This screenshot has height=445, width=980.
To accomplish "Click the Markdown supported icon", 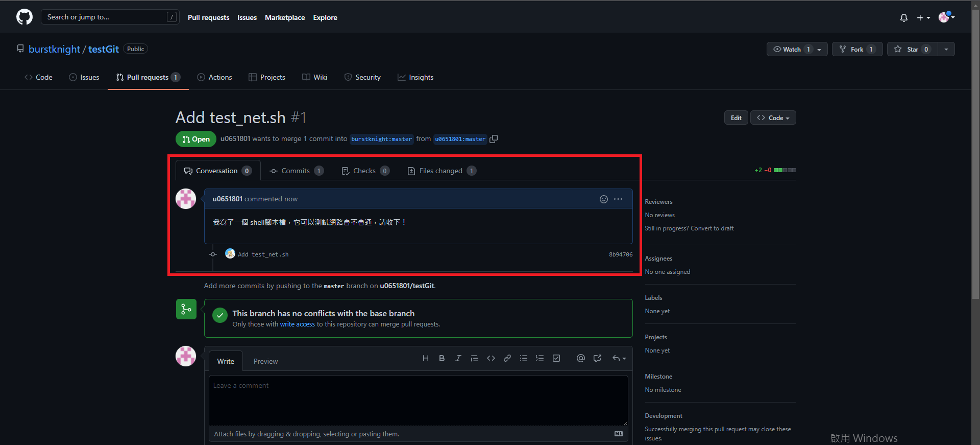I will click(619, 434).
